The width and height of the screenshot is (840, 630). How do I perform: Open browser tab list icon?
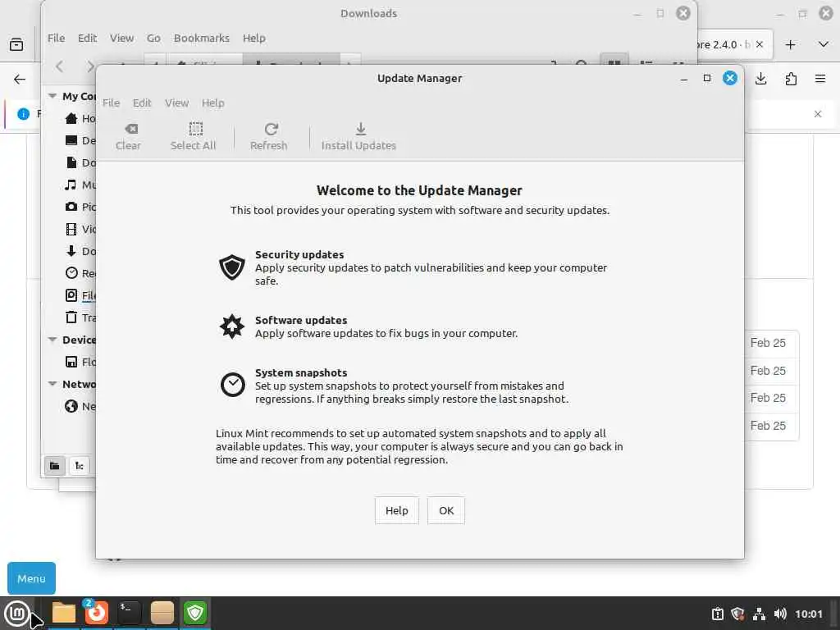tap(16, 44)
